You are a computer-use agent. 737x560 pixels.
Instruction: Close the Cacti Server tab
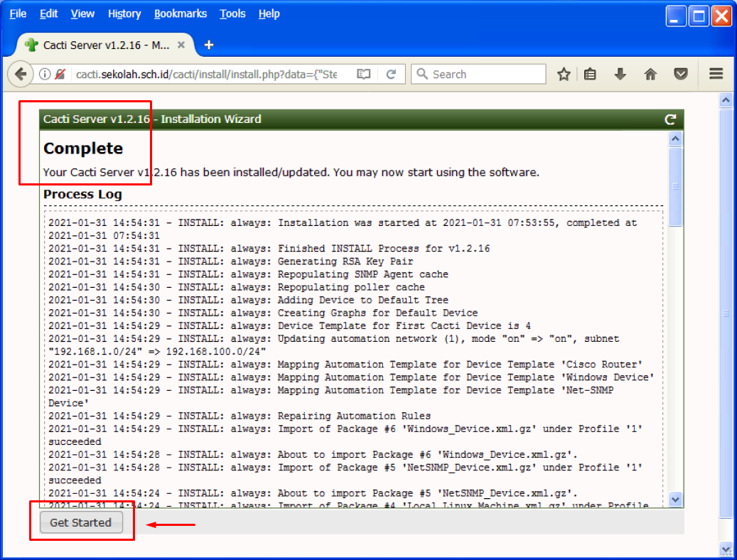181,45
